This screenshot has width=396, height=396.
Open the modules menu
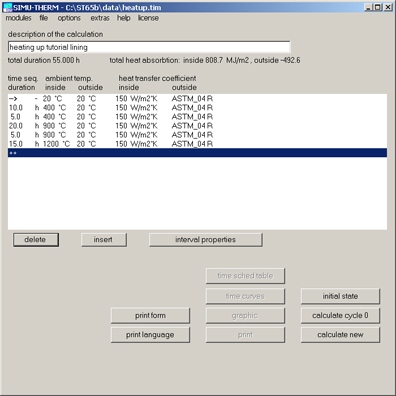[x=18, y=18]
